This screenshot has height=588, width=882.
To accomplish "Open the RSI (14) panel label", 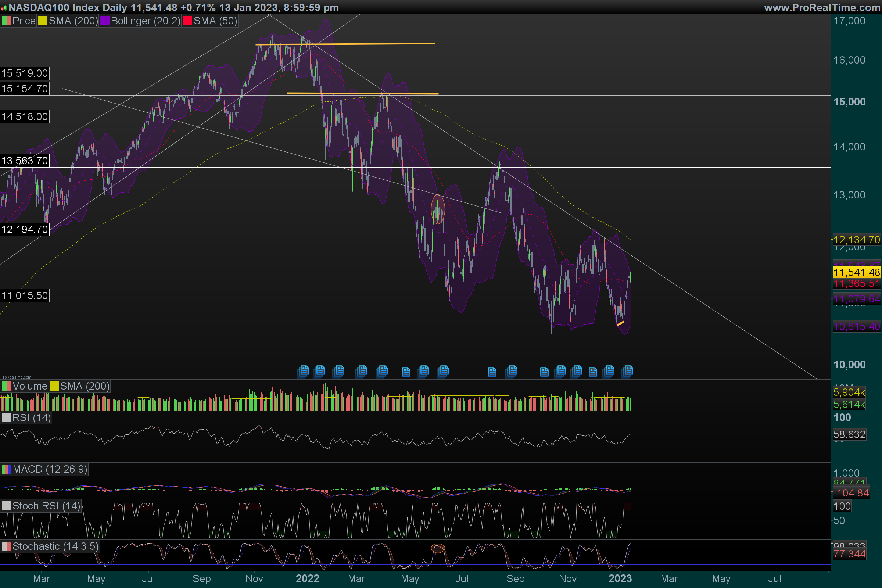I will 31,418.
